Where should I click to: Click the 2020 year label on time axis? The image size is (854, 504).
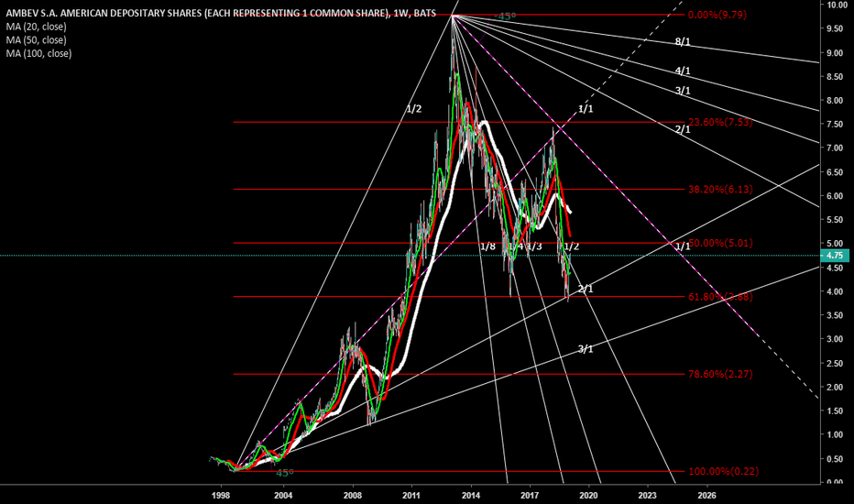(588, 495)
